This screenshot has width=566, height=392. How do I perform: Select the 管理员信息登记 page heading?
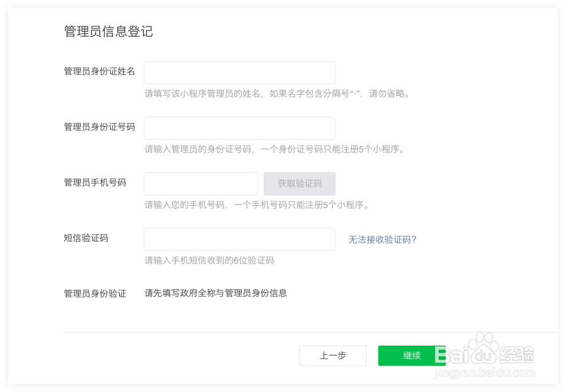click(x=108, y=32)
